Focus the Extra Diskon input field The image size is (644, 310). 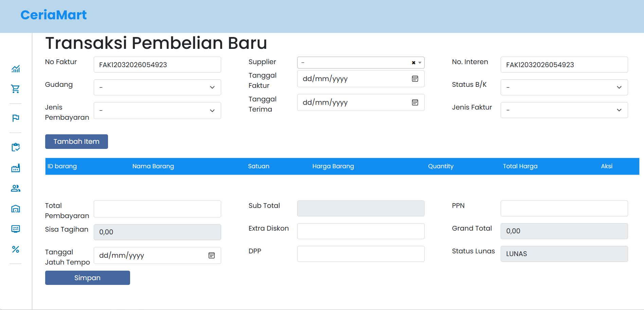coord(360,231)
